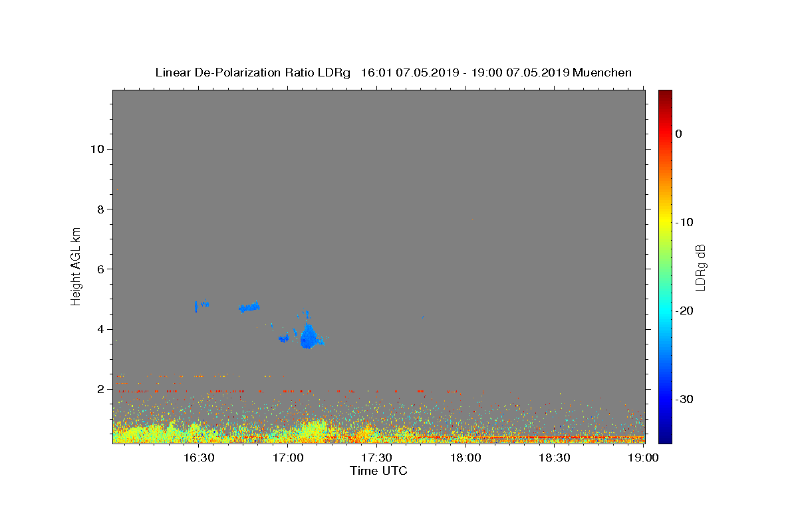The image size is (798, 532).
Task: Click the dark blue bottom of the colorbar
Action: [x=665, y=438]
